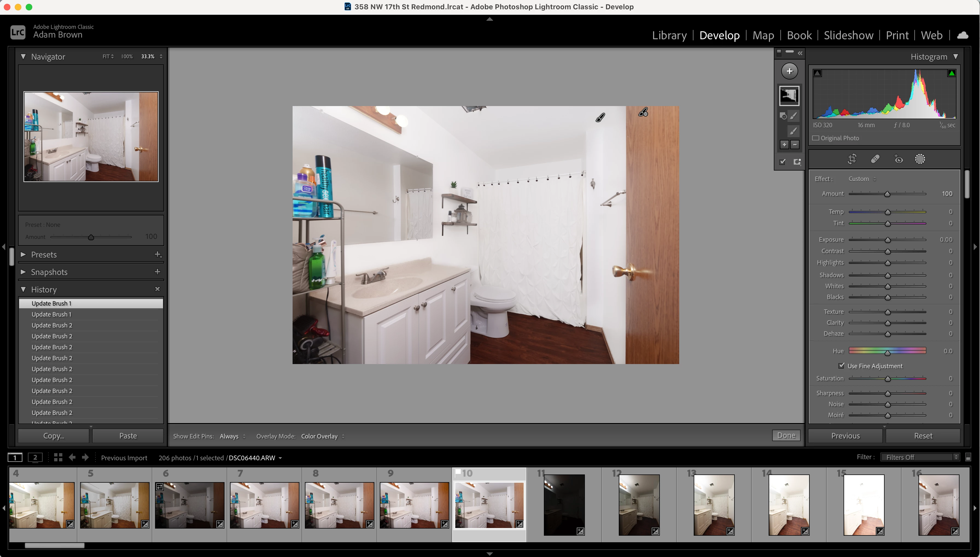Click the Done button
Viewport: 980px width, 557px height.
(786, 435)
